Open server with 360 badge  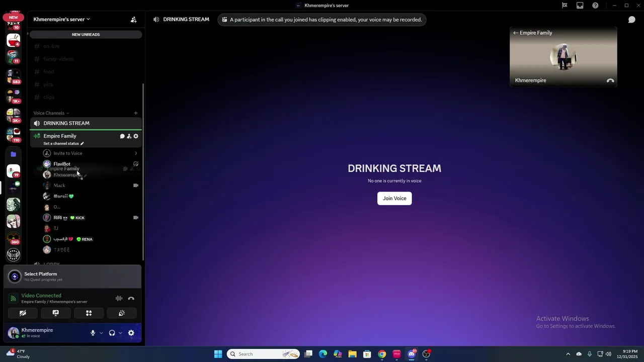pyautogui.click(x=14, y=238)
